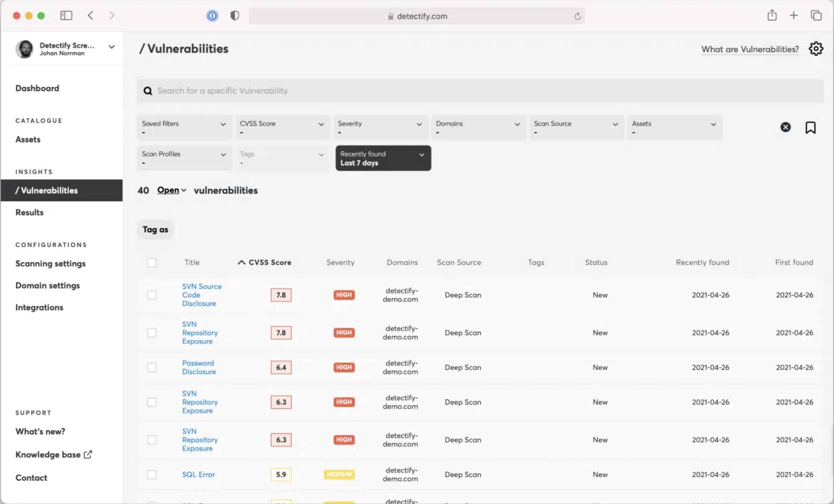Switch to Scanning settings
834x504 pixels.
[x=50, y=264]
